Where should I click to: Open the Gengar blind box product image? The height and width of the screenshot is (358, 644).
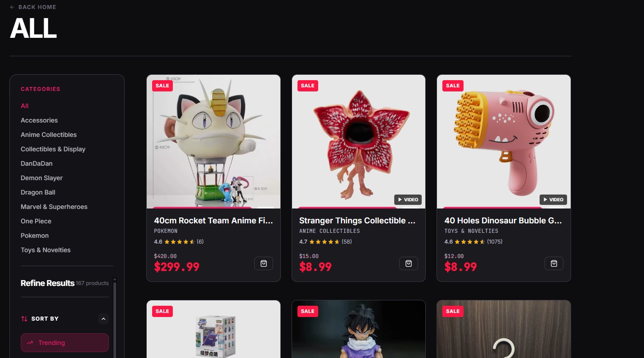[x=213, y=329]
